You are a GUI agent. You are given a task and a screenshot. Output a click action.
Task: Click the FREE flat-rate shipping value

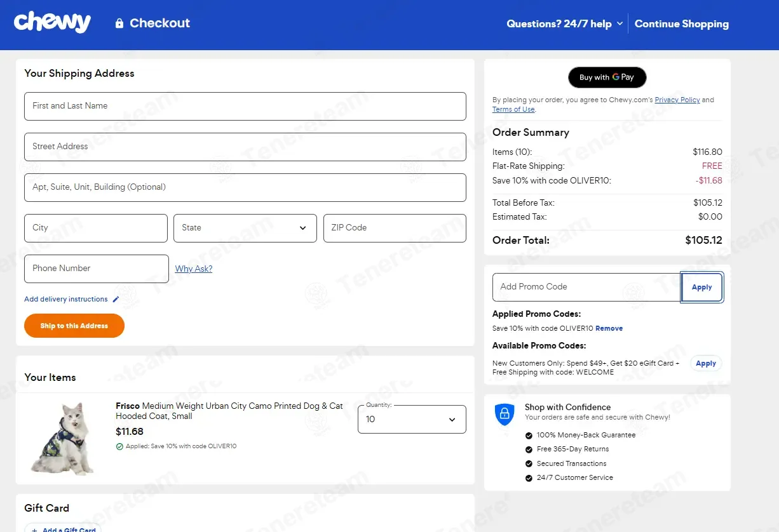[x=712, y=166]
